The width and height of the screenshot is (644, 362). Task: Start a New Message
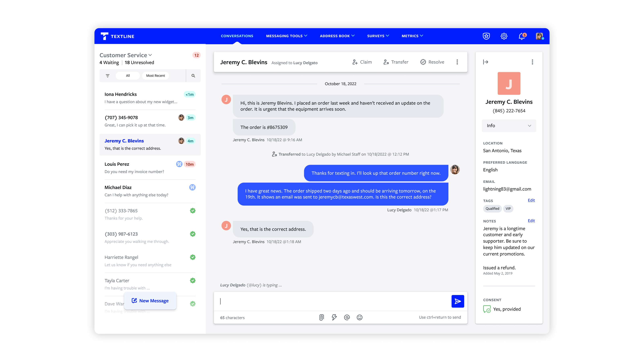click(x=150, y=300)
